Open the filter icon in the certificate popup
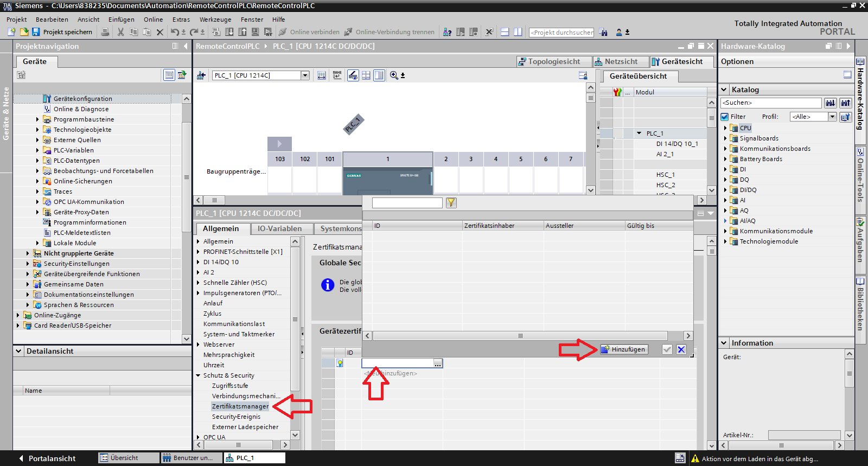This screenshot has width=868, height=466. (451, 202)
